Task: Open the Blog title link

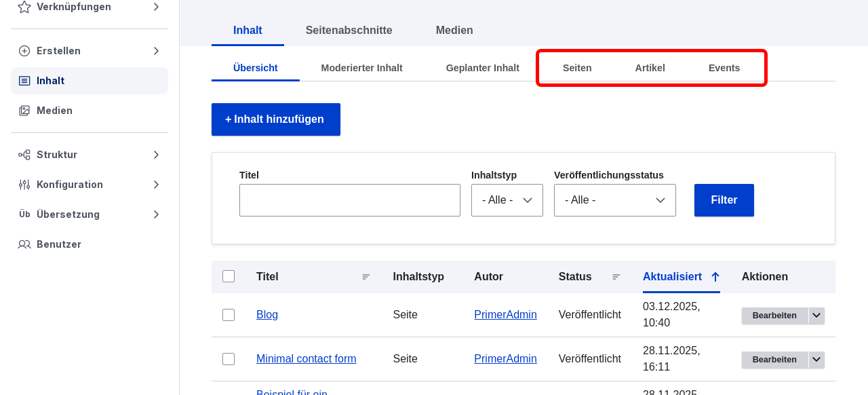Action: [x=267, y=315]
